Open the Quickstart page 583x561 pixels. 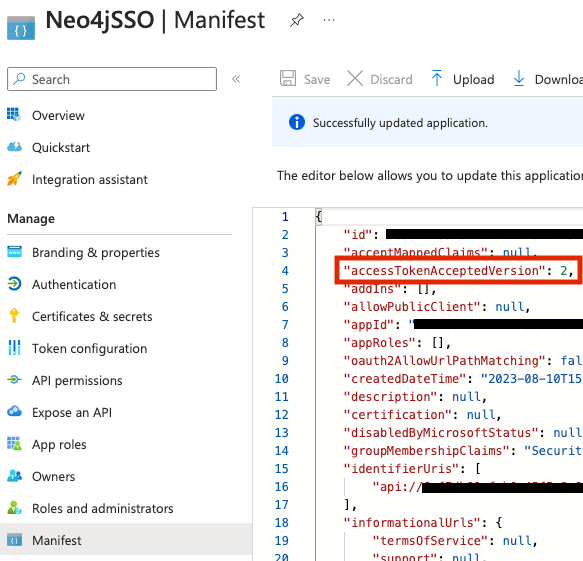61,148
